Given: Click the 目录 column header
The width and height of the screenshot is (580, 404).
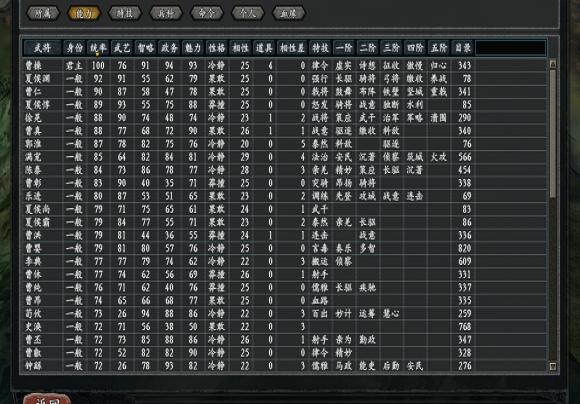Looking at the screenshot, I should [462, 48].
